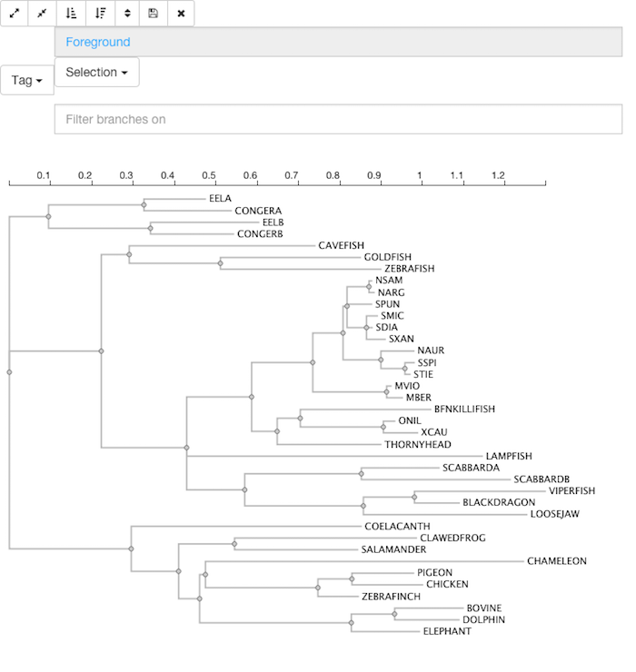Select the LAMPFISH leaf label

[509, 456]
